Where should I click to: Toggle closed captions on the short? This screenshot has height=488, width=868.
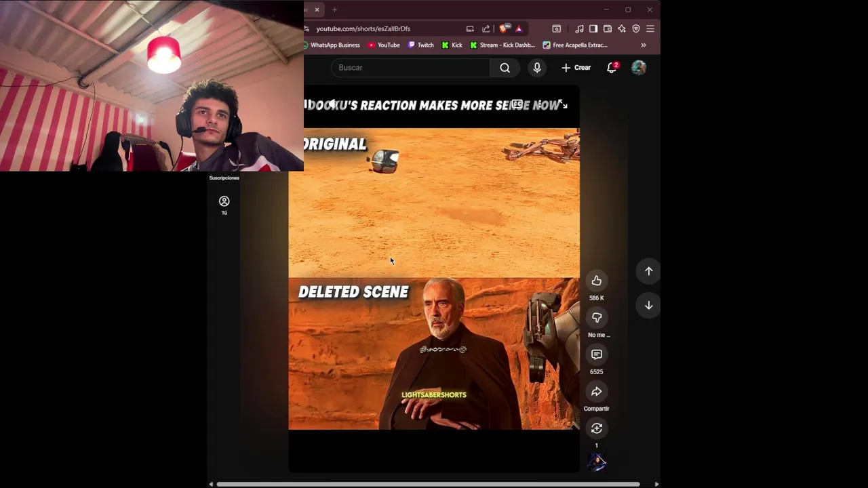tap(517, 104)
